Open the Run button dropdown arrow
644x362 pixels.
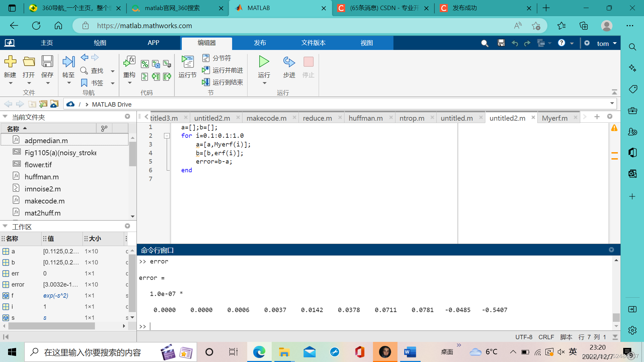coord(264,83)
